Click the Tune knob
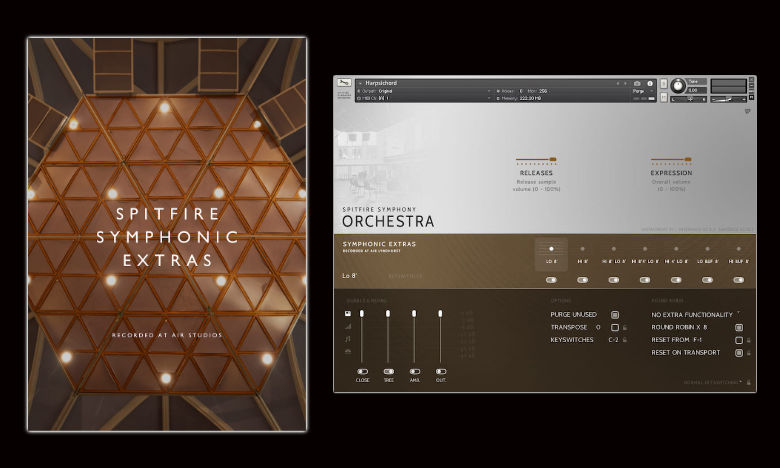 678,86
